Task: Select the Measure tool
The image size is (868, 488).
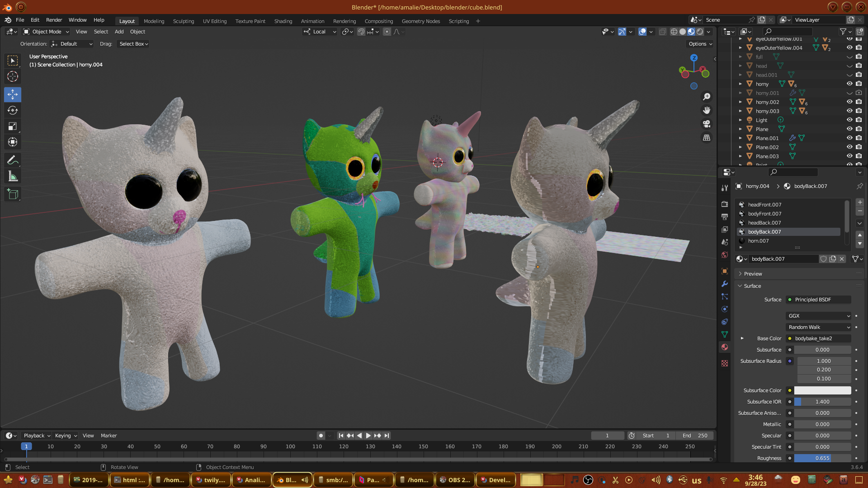Action: tap(13, 177)
